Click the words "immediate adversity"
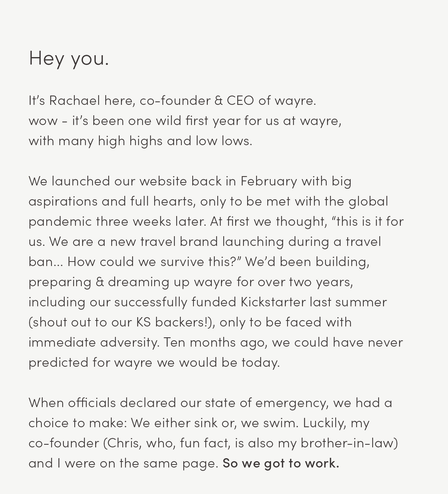Screen dimensions: 448x494 pos(94,342)
